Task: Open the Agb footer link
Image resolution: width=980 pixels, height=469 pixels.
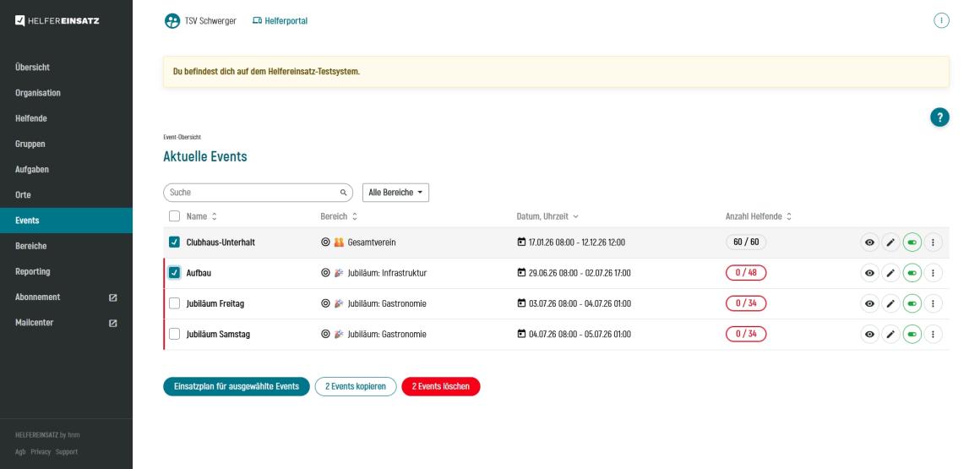Action: [20, 451]
